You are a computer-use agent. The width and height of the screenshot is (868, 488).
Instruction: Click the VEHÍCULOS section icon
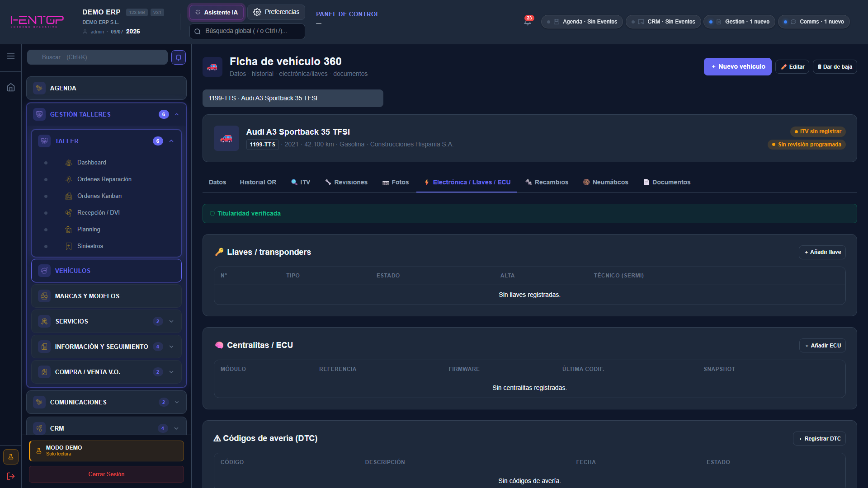(44, 271)
